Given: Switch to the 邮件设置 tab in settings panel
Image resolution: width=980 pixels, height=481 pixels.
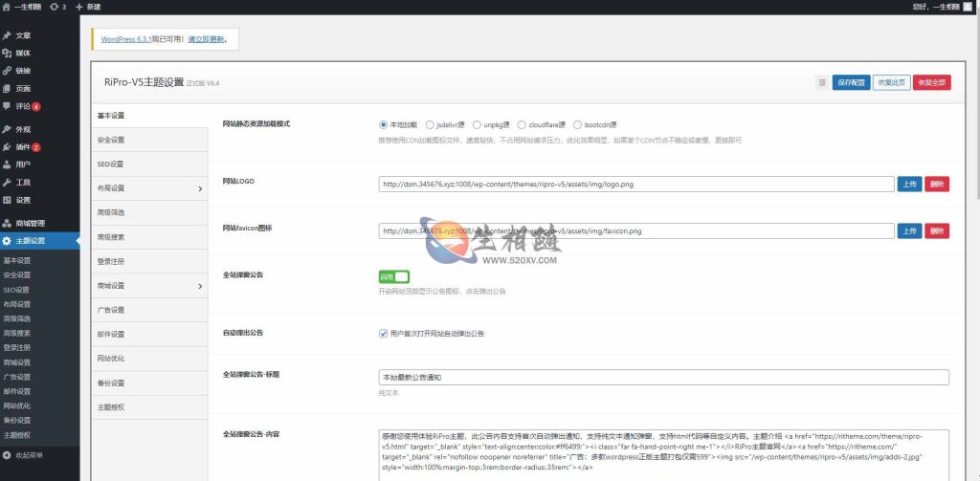Looking at the screenshot, I should [149, 334].
